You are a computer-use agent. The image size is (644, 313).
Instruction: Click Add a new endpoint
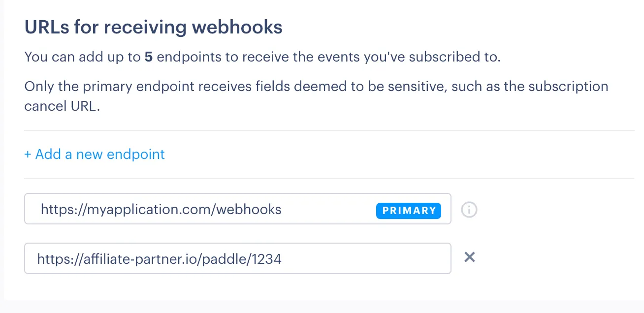point(95,154)
